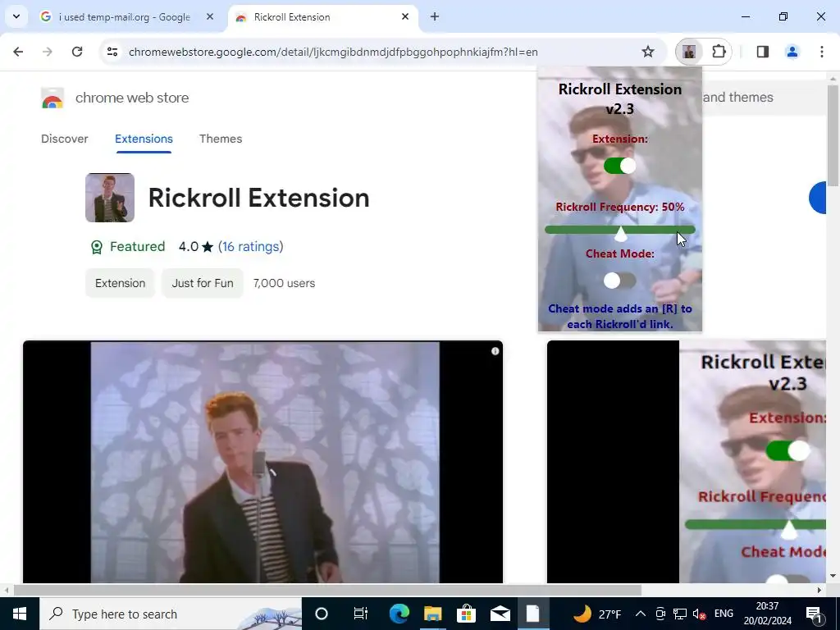The image size is (840, 630).
Task: Click the Chrome Web Store logo
Action: coord(52,98)
